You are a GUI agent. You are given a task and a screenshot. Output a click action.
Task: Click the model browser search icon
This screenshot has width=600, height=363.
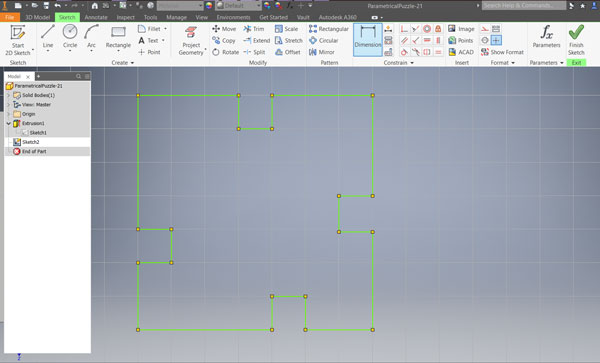point(78,77)
